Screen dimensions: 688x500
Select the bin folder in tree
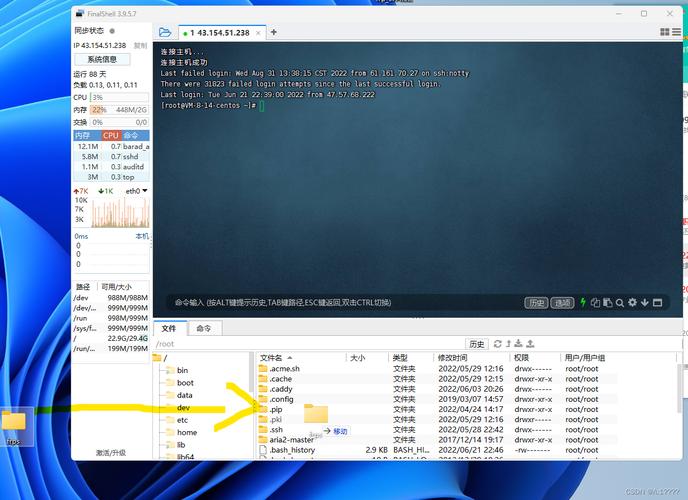coord(177,370)
